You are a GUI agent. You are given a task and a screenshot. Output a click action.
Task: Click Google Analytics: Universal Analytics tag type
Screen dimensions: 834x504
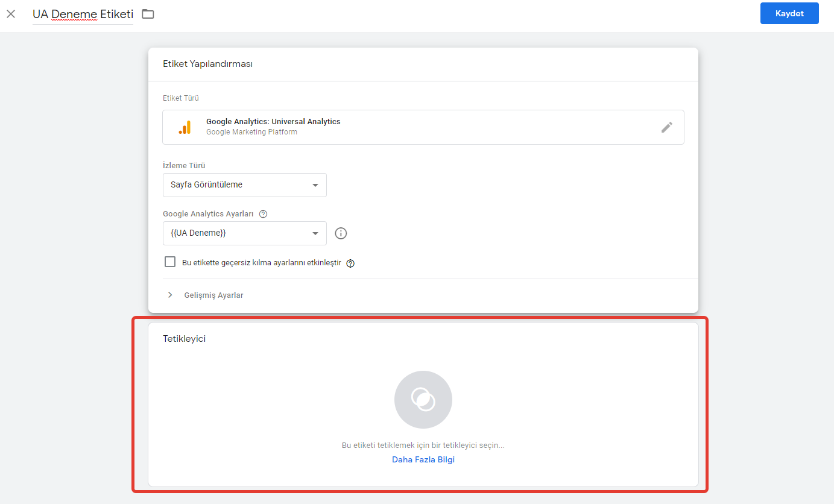tap(423, 127)
